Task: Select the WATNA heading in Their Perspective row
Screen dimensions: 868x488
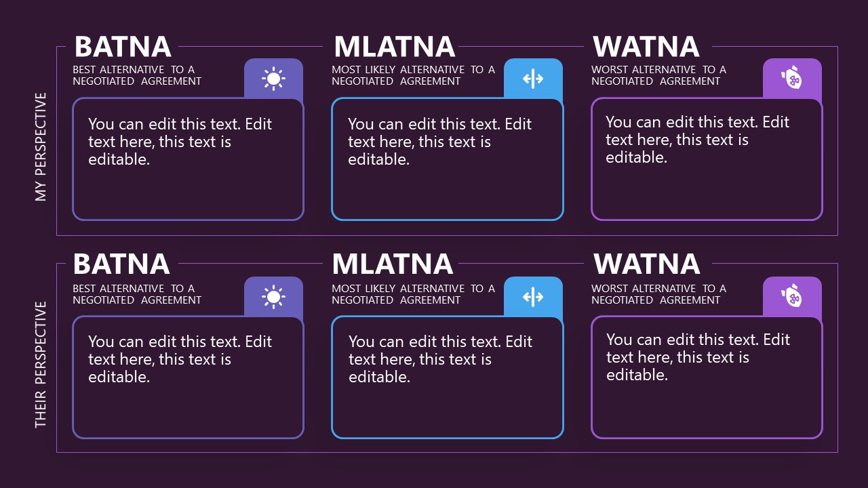Action: point(646,264)
